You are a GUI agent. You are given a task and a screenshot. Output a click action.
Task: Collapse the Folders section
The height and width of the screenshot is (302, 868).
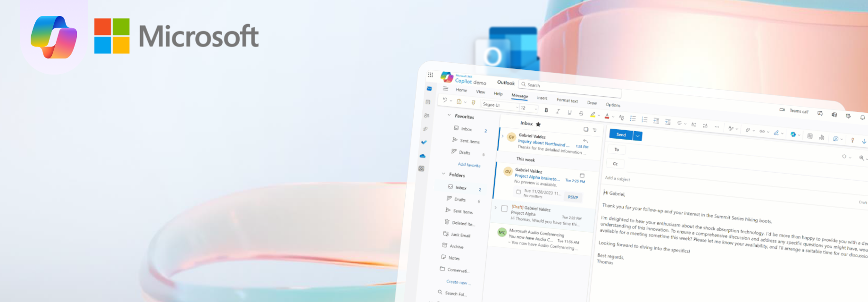(443, 174)
